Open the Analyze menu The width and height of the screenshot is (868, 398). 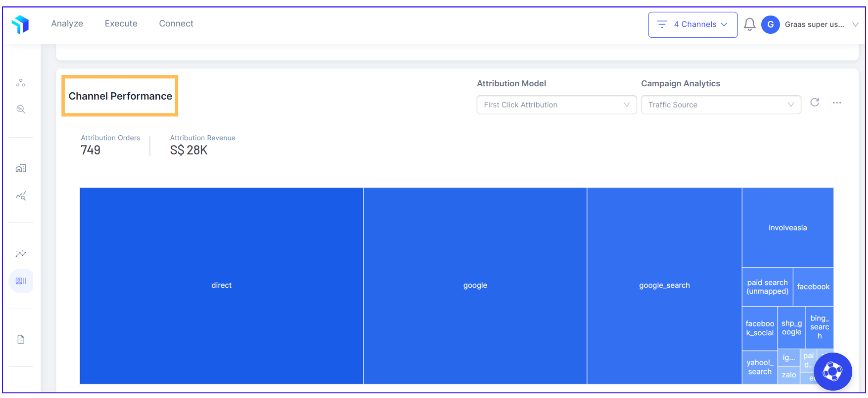(67, 24)
